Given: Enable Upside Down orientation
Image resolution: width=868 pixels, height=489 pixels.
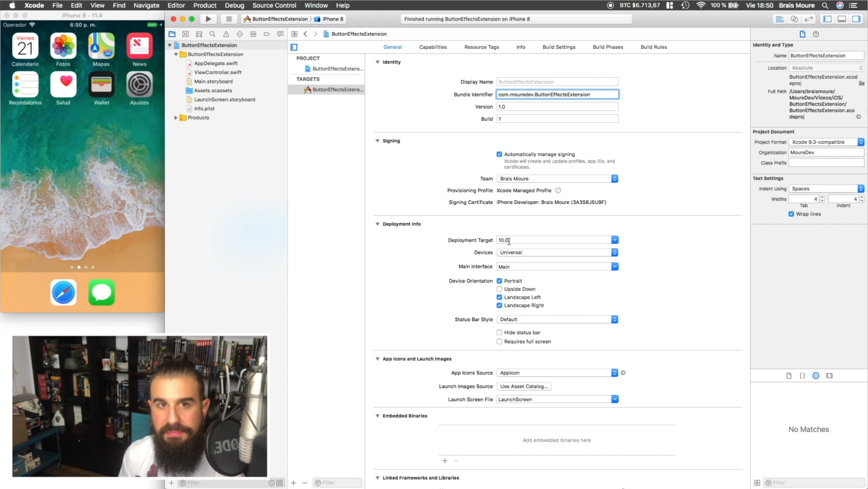Looking at the screenshot, I should point(499,289).
